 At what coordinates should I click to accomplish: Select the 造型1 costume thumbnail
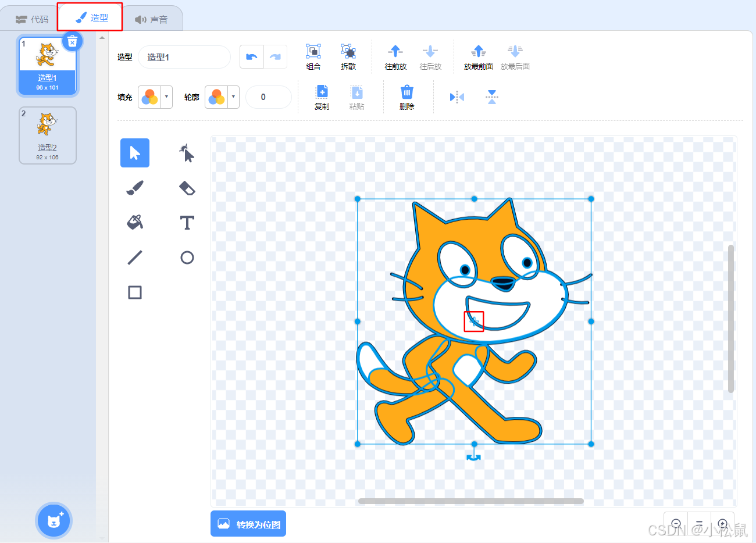pos(47,66)
